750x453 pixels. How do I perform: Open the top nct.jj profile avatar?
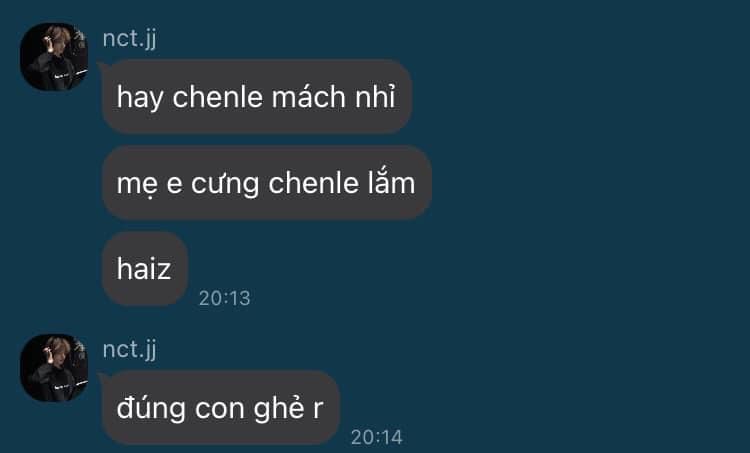coord(54,56)
